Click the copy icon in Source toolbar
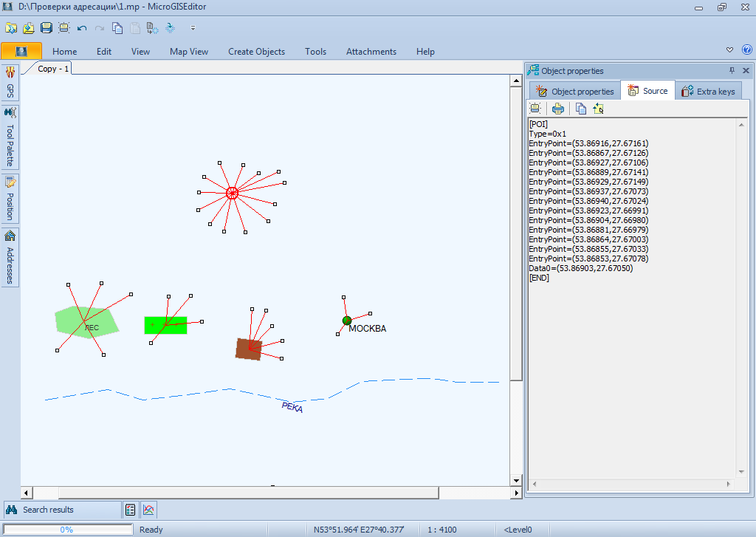The width and height of the screenshot is (756, 537). [x=581, y=109]
